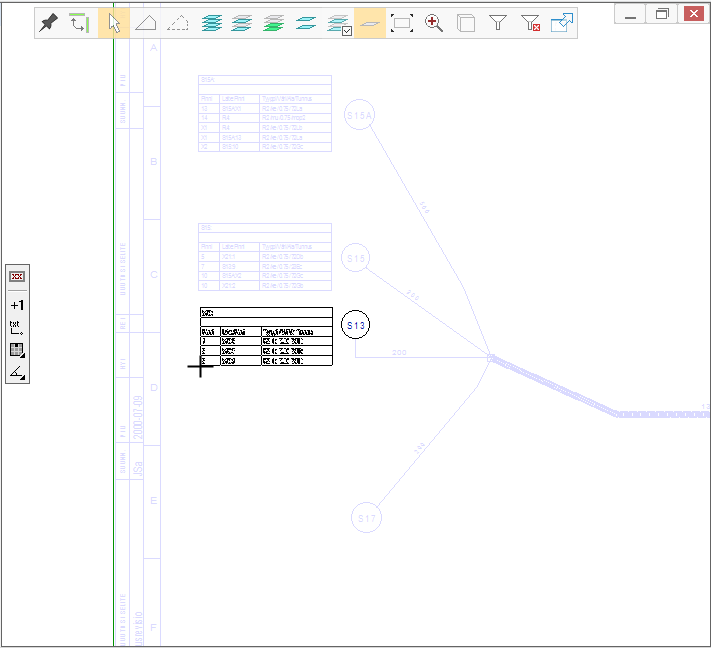
Task: Click the +1 increment tool
Action: (x=17, y=305)
